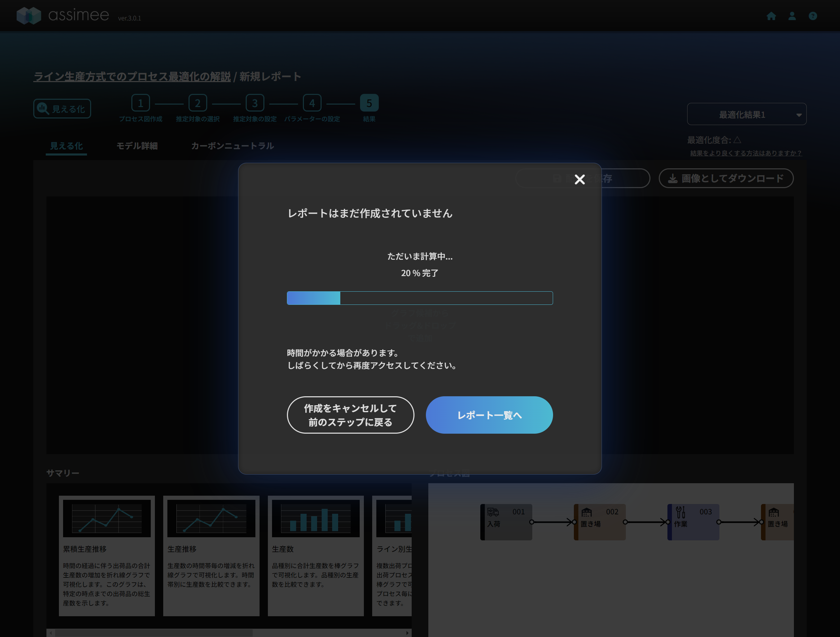
Task: Open the 最適化結果1 dropdown
Action: click(x=746, y=114)
